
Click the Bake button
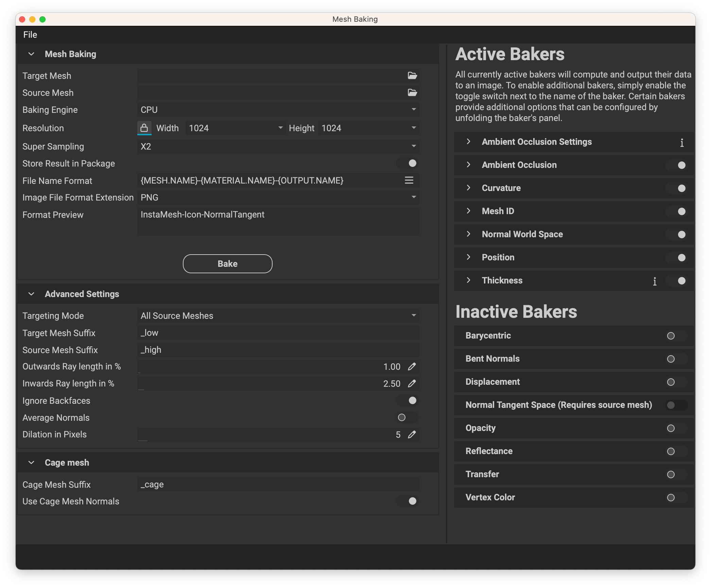[228, 264]
